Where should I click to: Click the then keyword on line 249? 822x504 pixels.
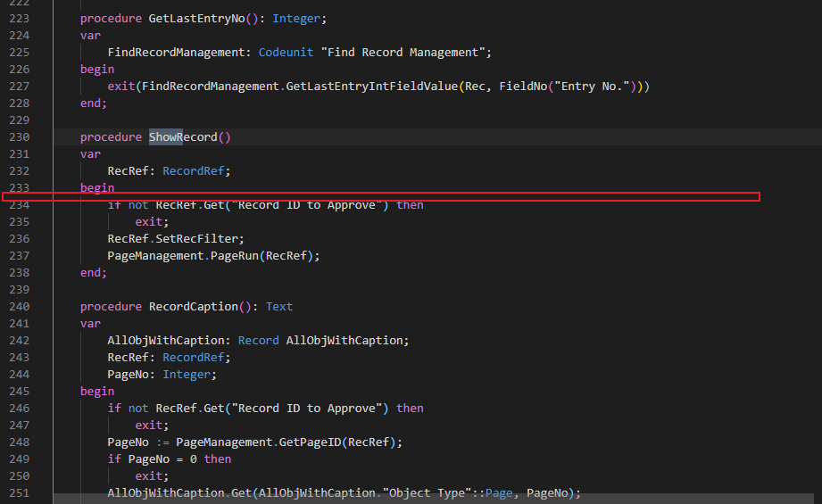click(x=218, y=459)
